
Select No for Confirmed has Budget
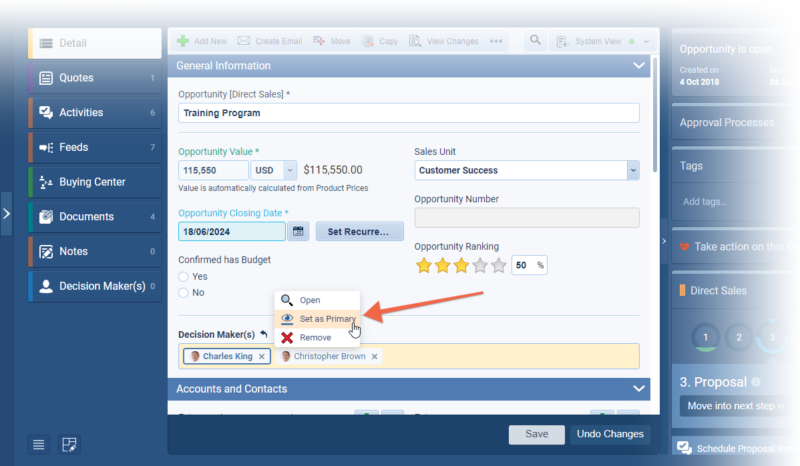(183, 293)
